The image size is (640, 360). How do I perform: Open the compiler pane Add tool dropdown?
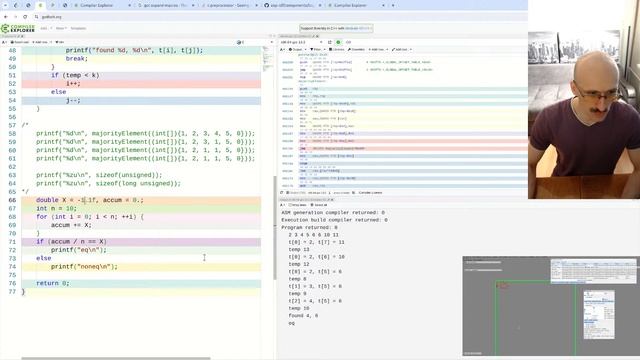402,49
